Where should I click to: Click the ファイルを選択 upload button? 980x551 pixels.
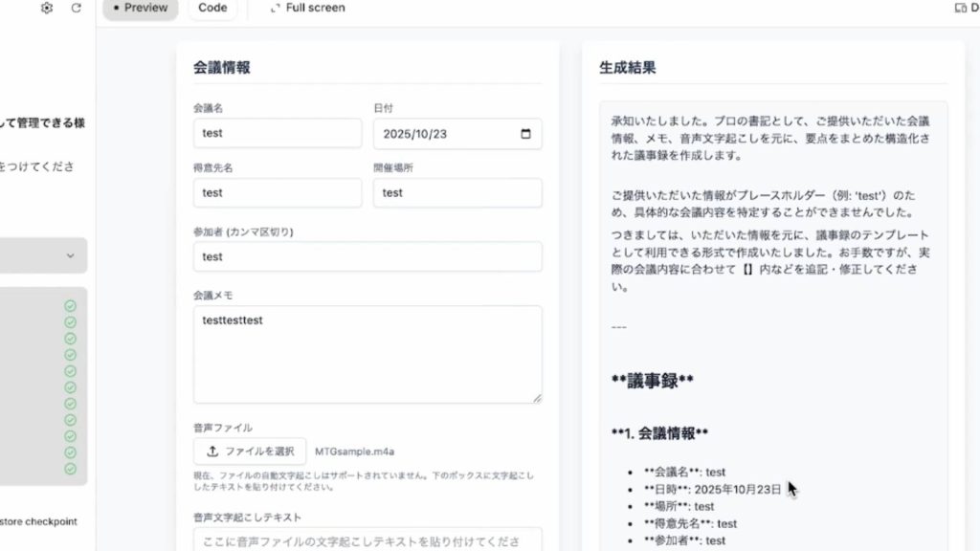click(250, 452)
